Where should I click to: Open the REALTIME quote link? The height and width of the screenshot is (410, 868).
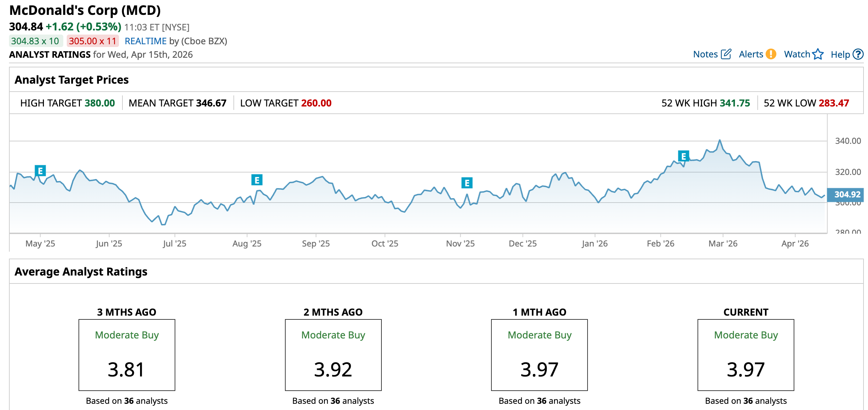tap(146, 41)
